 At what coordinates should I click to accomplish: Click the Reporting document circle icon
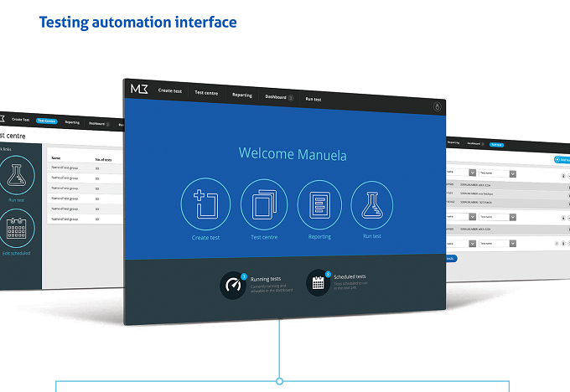pyautogui.click(x=319, y=205)
